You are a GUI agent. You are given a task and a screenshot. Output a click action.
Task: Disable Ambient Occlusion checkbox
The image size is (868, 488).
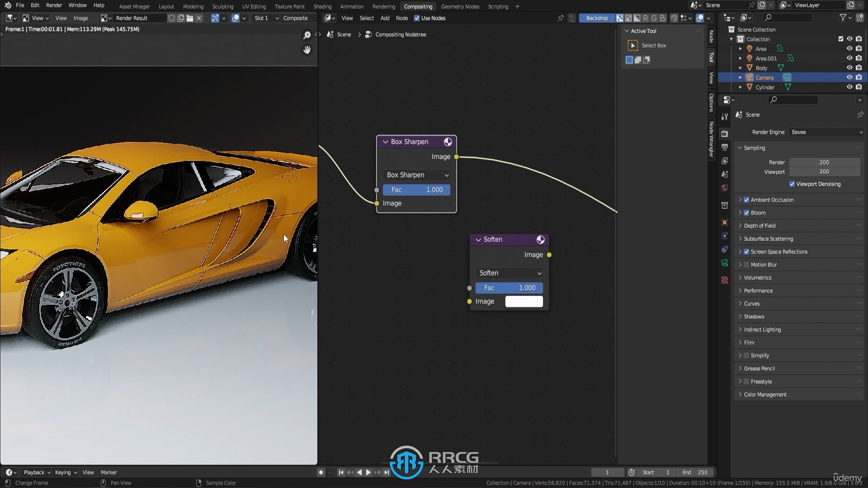point(746,200)
